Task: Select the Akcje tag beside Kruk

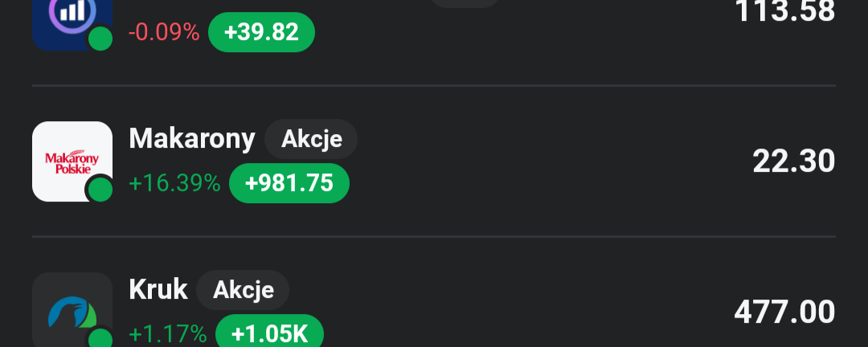Action: (243, 290)
